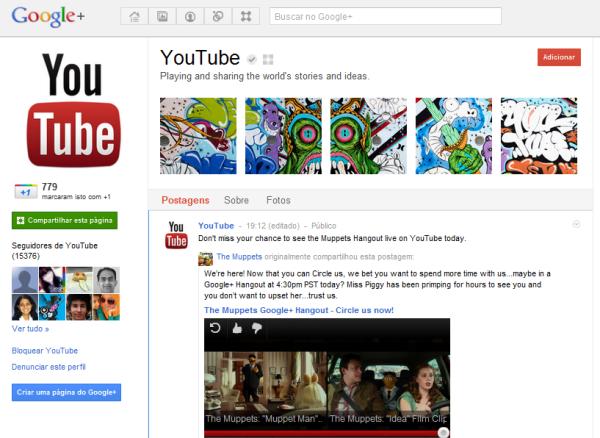Click thumbs up icon on video
This screenshot has width=600, height=438.
[x=237, y=328]
